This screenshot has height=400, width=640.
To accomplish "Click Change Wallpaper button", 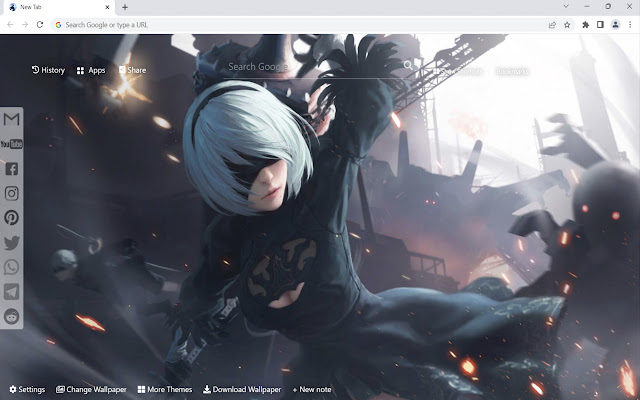I will tap(91, 389).
